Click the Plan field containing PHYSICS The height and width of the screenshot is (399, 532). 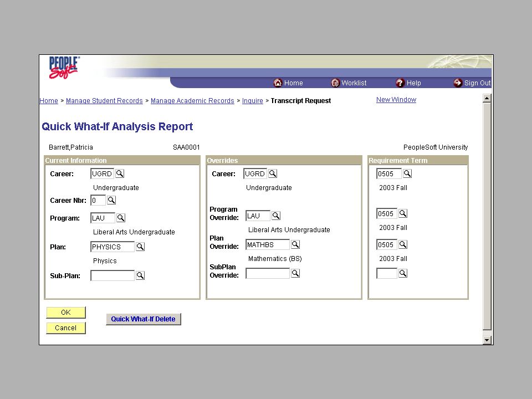pyautogui.click(x=112, y=247)
